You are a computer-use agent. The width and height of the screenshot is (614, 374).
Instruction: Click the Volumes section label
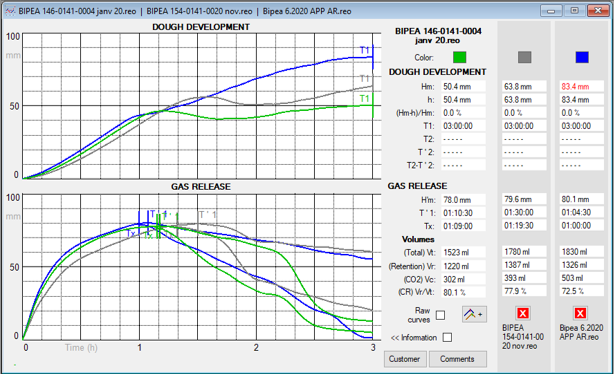point(418,239)
